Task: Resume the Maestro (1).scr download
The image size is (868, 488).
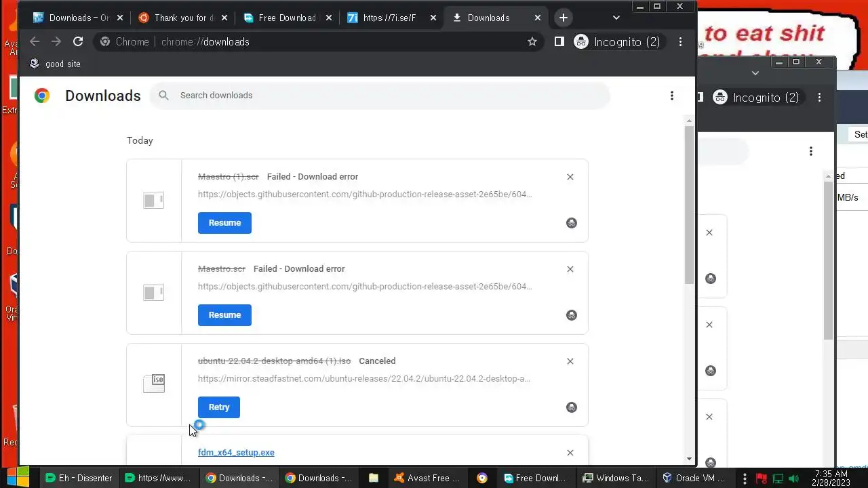Action: 224,222
